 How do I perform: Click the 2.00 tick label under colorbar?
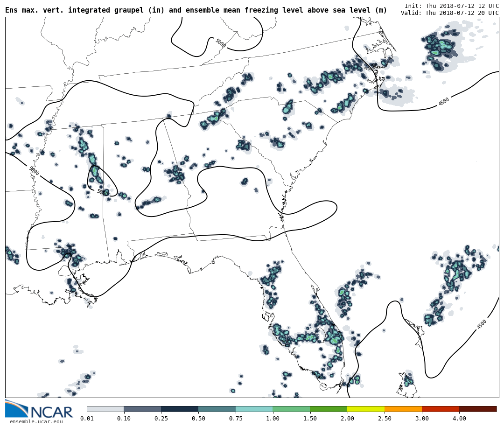[x=347, y=419]
